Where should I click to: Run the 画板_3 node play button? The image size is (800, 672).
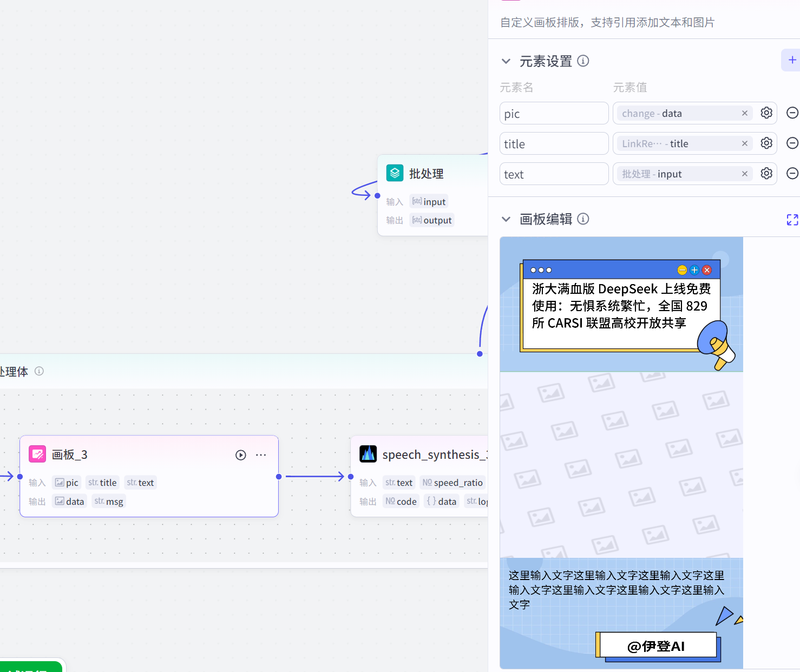tap(241, 455)
